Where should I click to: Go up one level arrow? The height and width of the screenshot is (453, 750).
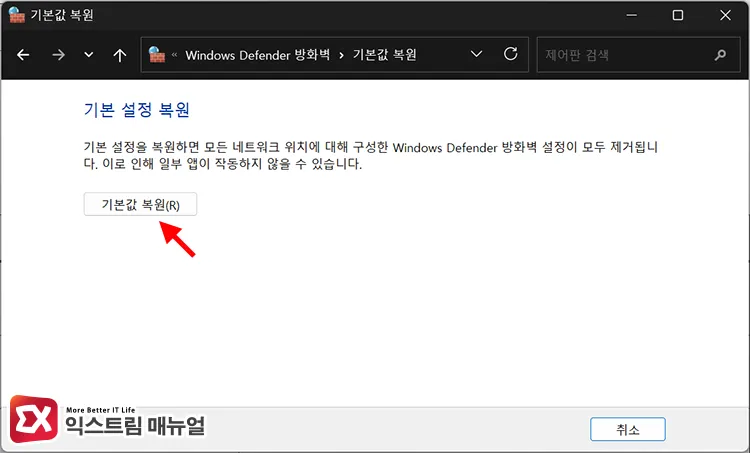(120, 55)
